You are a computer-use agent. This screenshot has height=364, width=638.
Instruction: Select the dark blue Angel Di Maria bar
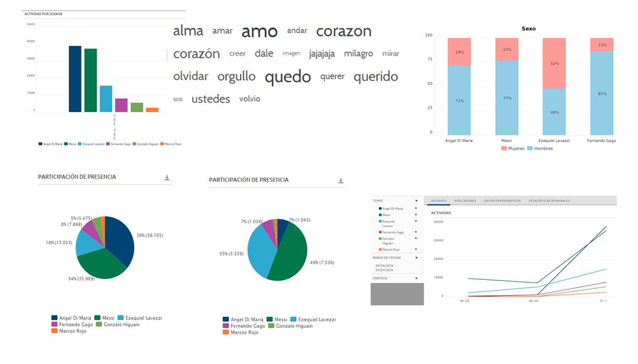(75, 79)
